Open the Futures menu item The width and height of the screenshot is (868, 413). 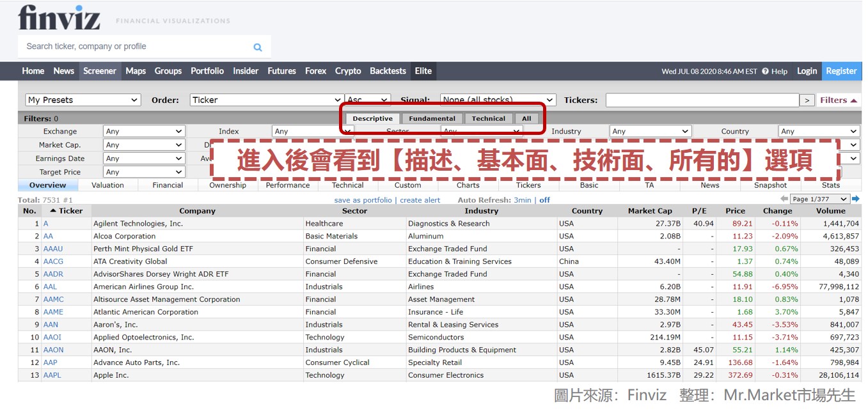click(x=281, y=71)
